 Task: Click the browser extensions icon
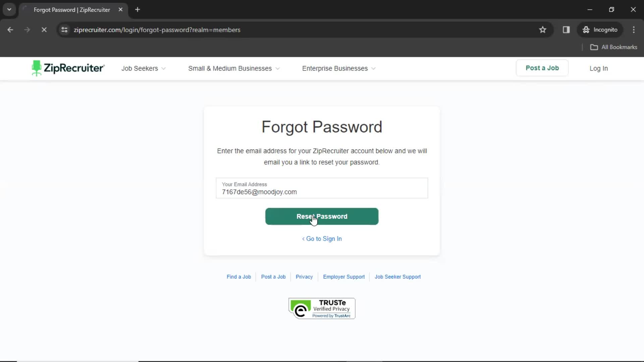coord(566,29)
